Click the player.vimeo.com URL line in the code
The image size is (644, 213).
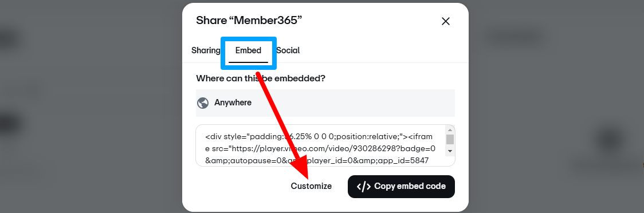320,148
